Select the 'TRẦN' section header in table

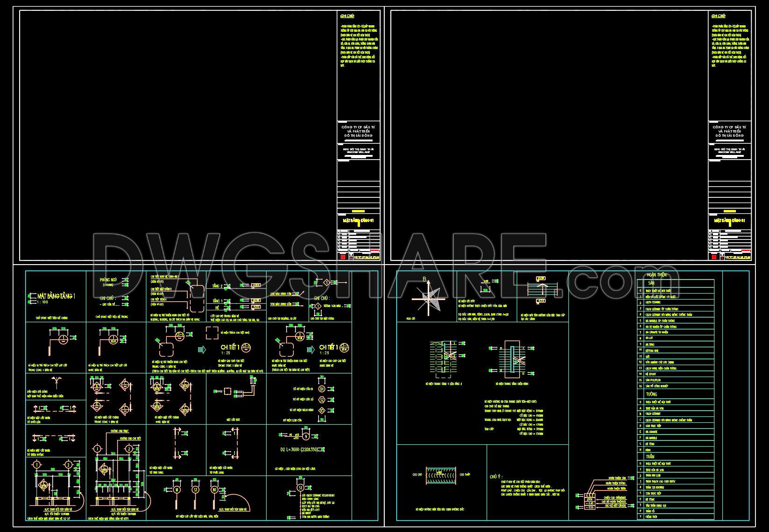(650, 456)
